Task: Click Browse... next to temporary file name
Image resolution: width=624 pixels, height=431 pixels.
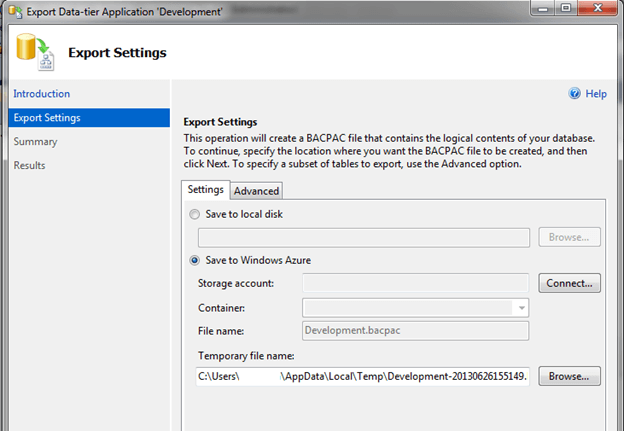Action: tap(569, 376)
